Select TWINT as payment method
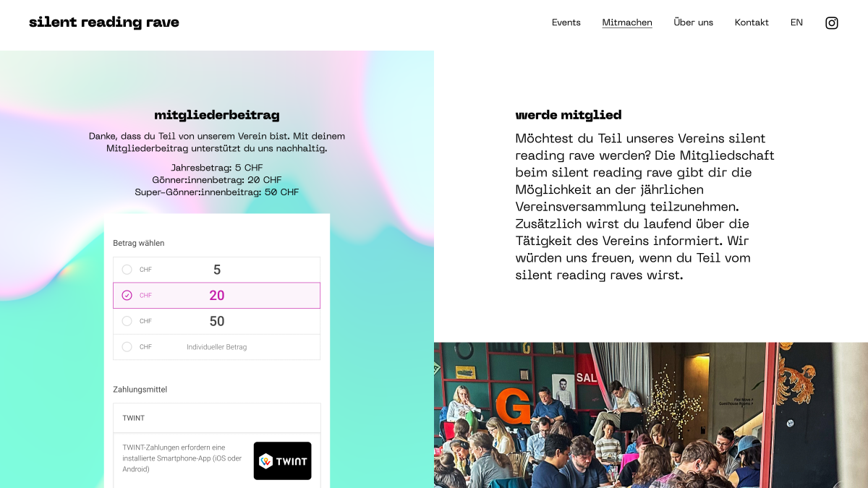 click(216, 418)
